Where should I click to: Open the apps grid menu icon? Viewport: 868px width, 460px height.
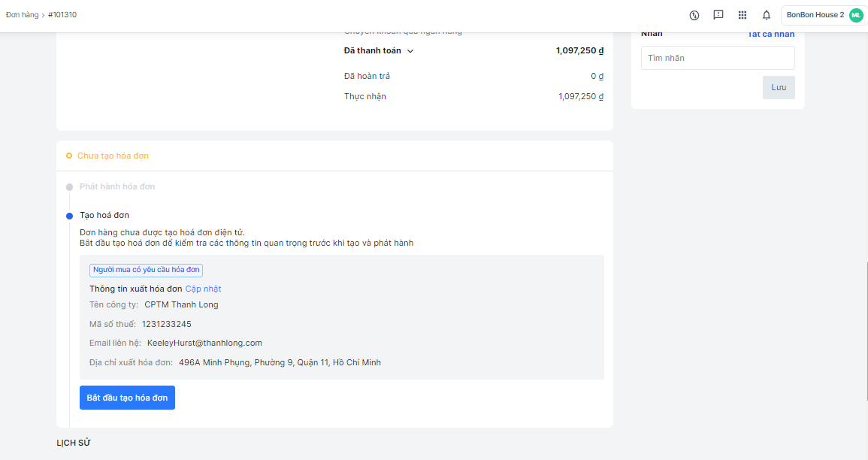coord(742,15)
